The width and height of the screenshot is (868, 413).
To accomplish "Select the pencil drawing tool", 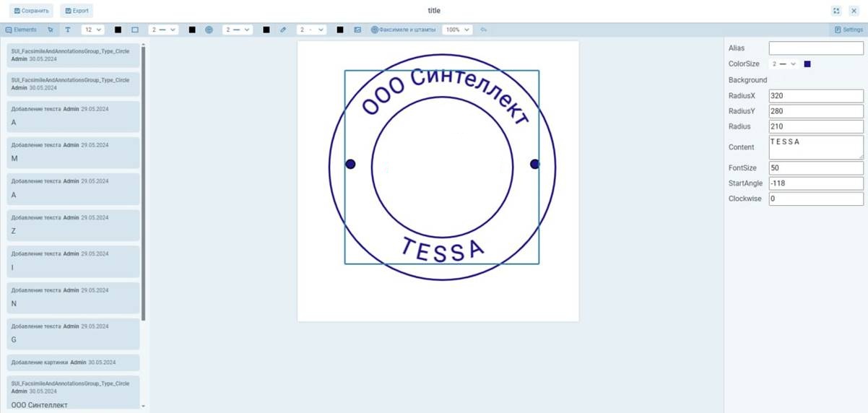I will (283, 30).
